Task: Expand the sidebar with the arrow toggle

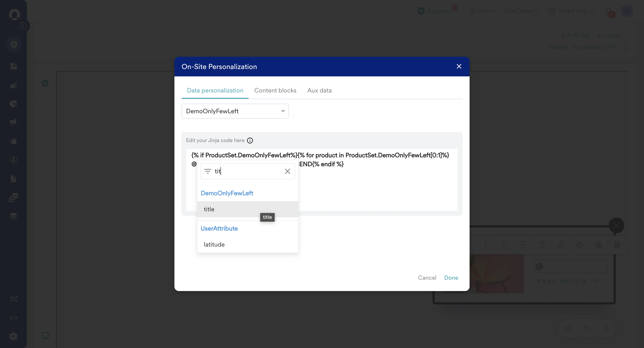Action: pos(23,26)
